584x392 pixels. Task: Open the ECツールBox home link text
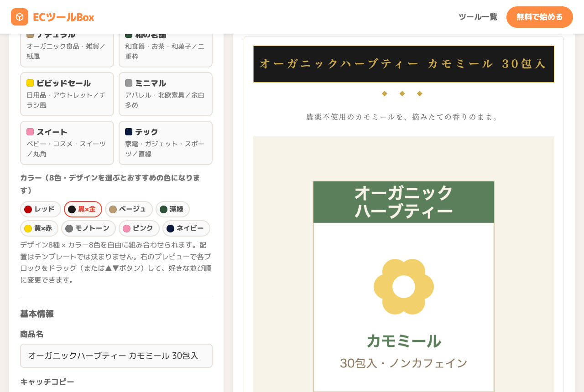point(63,17)
